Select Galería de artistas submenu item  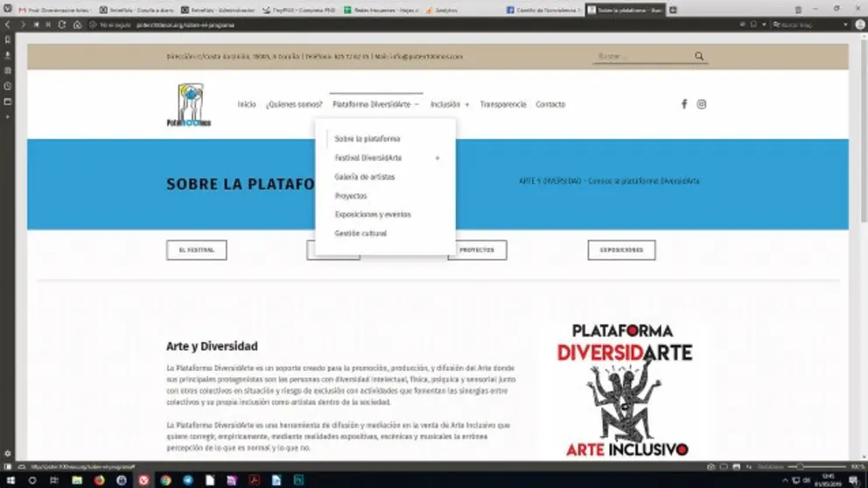[364, 177]
